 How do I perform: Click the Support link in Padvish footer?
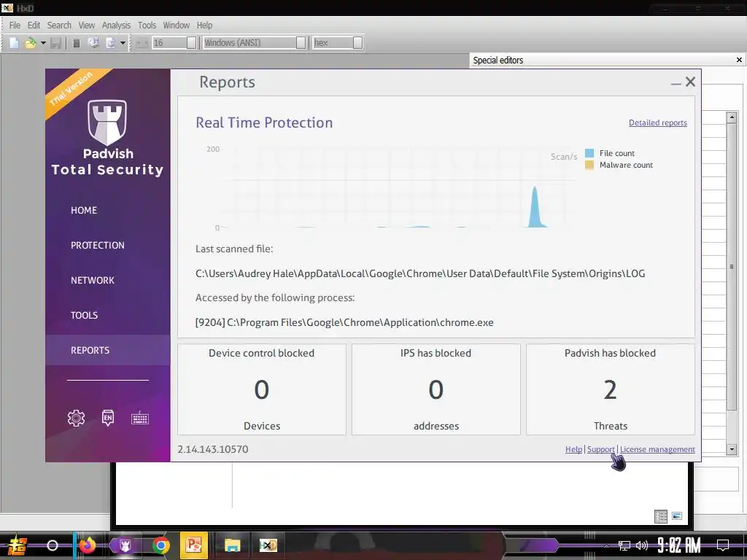click(601, 449)
